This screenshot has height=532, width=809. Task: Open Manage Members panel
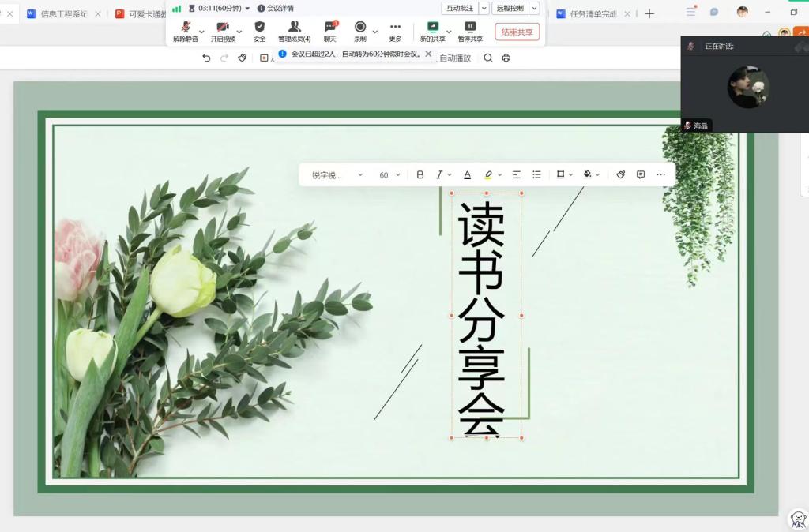pyautogui.click(x=294, y=31)
